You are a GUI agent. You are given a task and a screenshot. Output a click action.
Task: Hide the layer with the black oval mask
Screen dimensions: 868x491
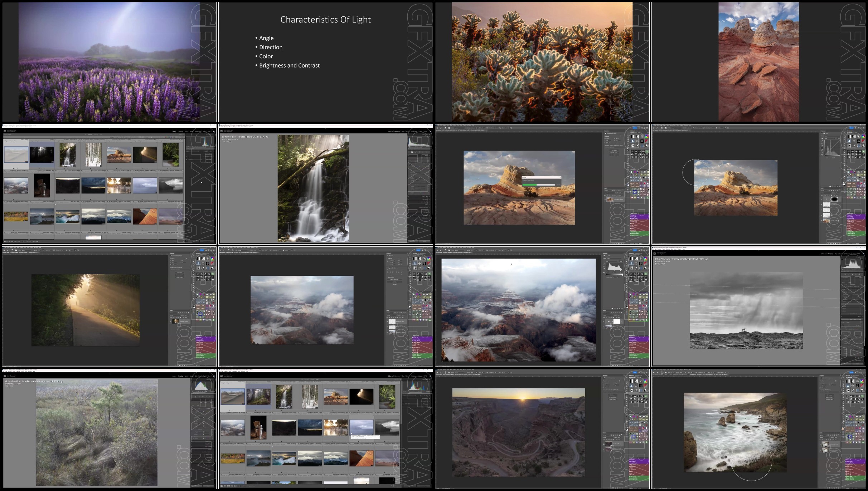[822, 199]
